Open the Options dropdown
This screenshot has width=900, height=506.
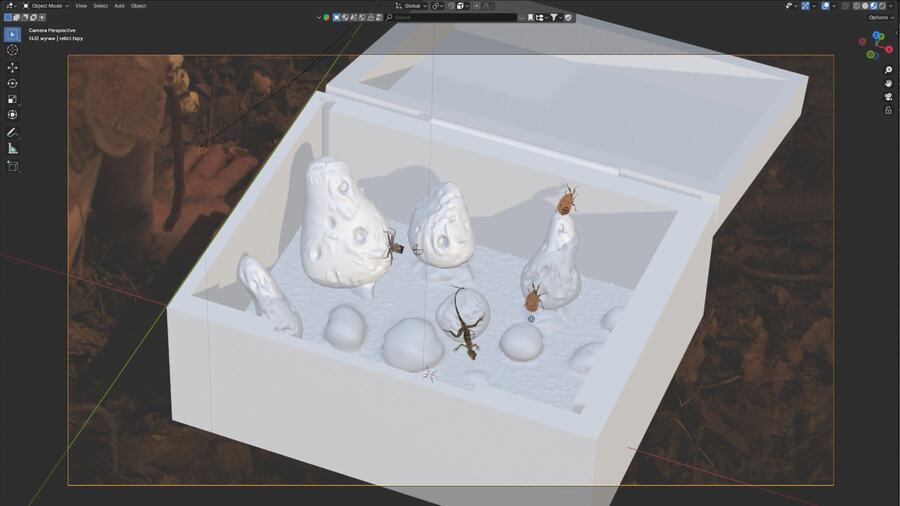[x=879, y=17]
